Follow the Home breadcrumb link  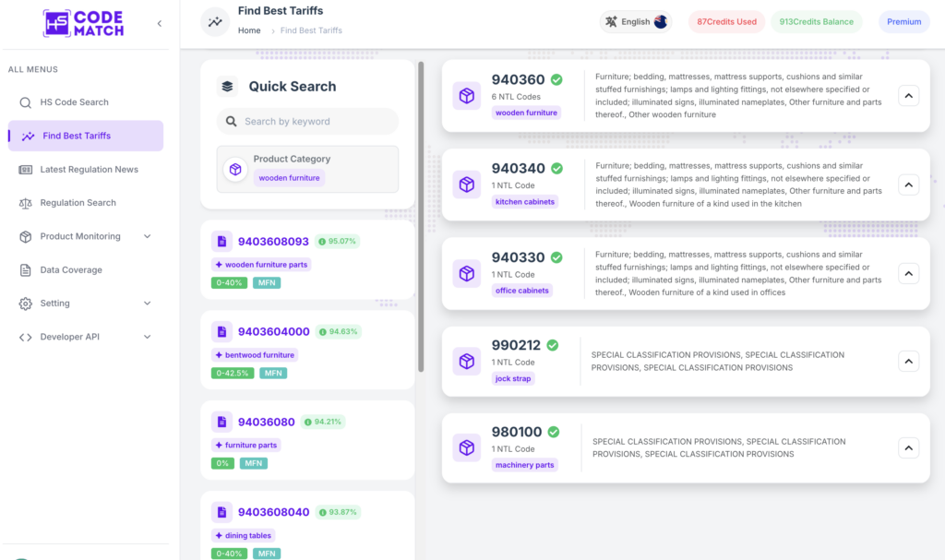click(x=249, y=30)
